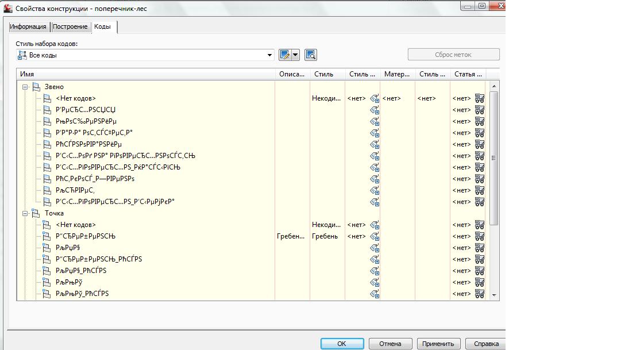Click the pick style from drawing magnifier icon

[310, 55]
